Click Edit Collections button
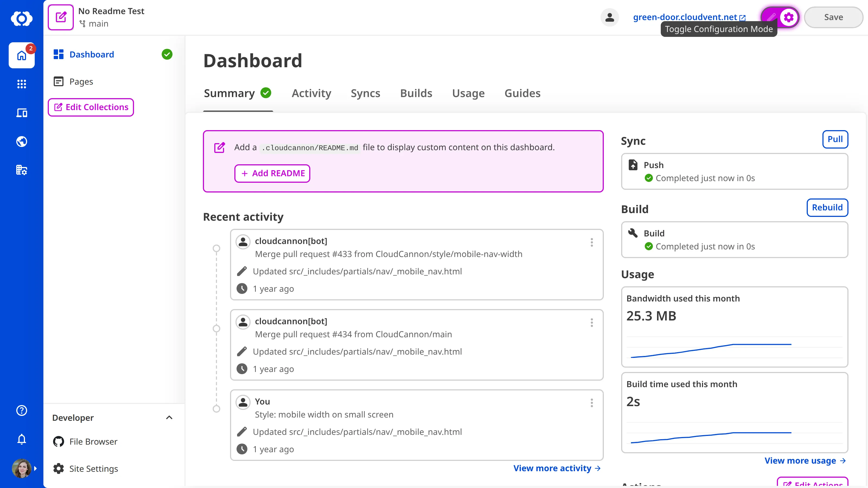This screenshot has height=488, width=868. (x=91, y=107)
